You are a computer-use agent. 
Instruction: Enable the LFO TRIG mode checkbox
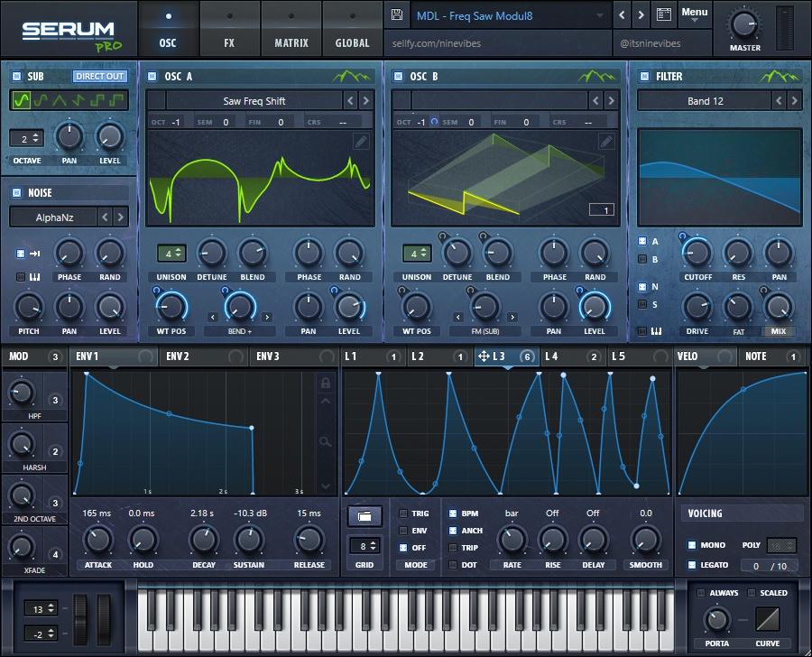click(403, 514)
